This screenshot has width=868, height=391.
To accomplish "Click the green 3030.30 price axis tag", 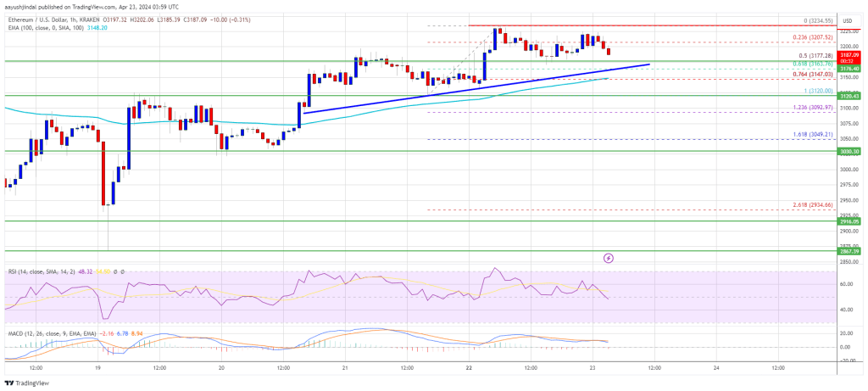I will pyautogui.click(x=849, y=151).
